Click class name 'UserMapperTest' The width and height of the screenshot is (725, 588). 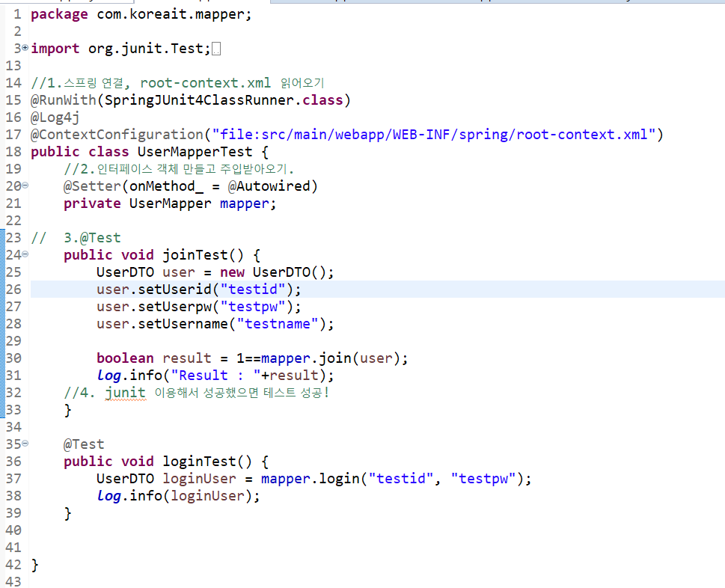coord(195,152)
